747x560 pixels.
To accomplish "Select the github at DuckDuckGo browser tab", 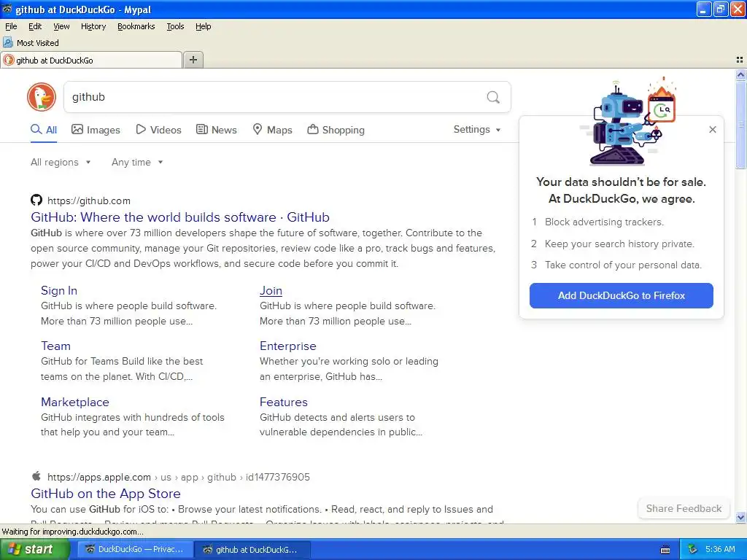I will coord(91,60).
